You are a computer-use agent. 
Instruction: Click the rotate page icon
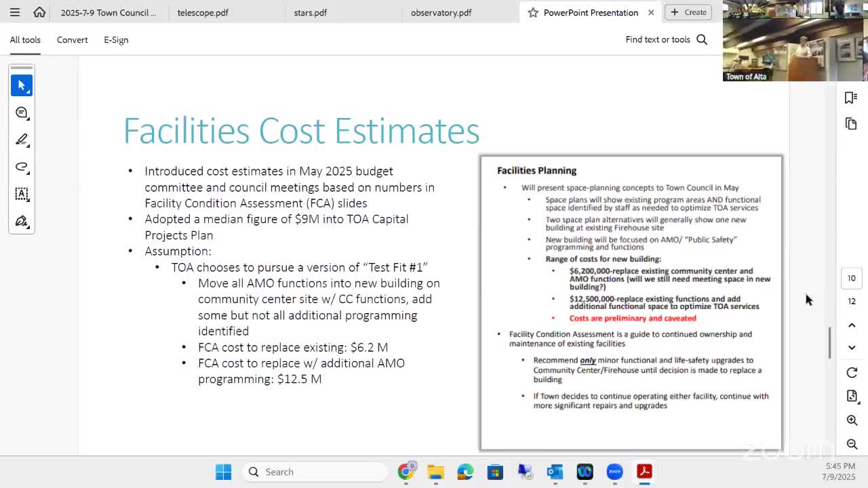pyautogui.click(x=852, y=373)
